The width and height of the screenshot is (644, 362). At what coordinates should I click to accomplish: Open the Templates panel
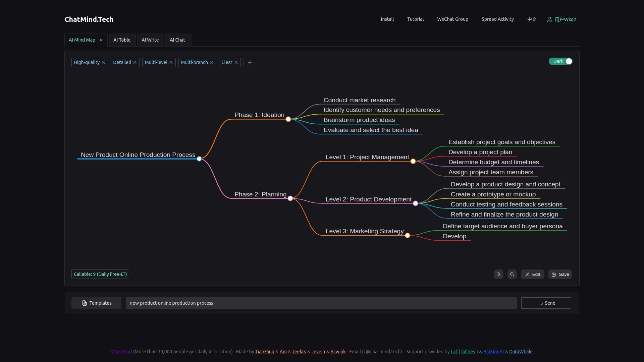point(96,303)
